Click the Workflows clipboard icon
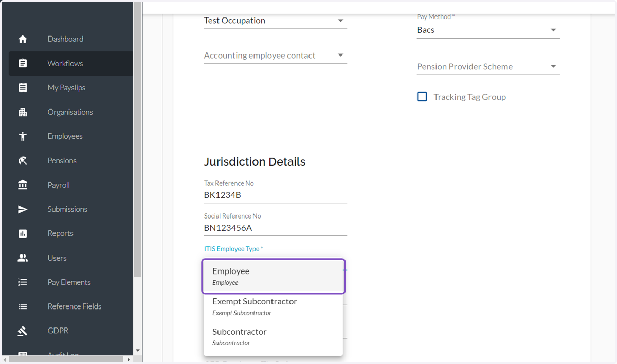This screenshot has height=364, width=617. click(x=23, y=63)
